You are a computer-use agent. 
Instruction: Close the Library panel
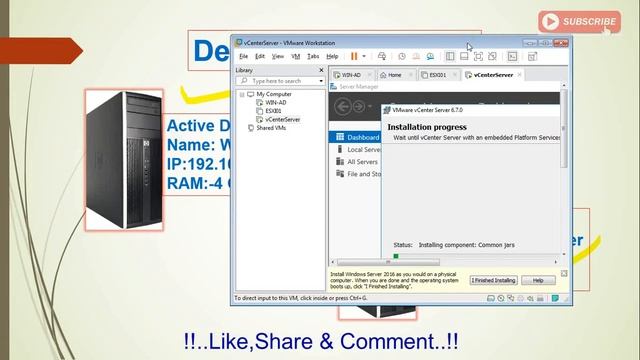pos(321,70)
